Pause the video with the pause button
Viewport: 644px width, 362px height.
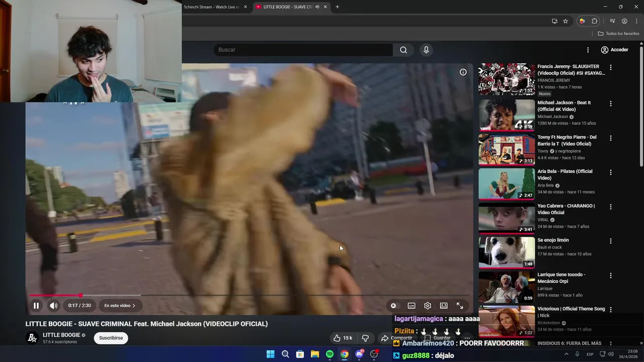click(36, 306)
